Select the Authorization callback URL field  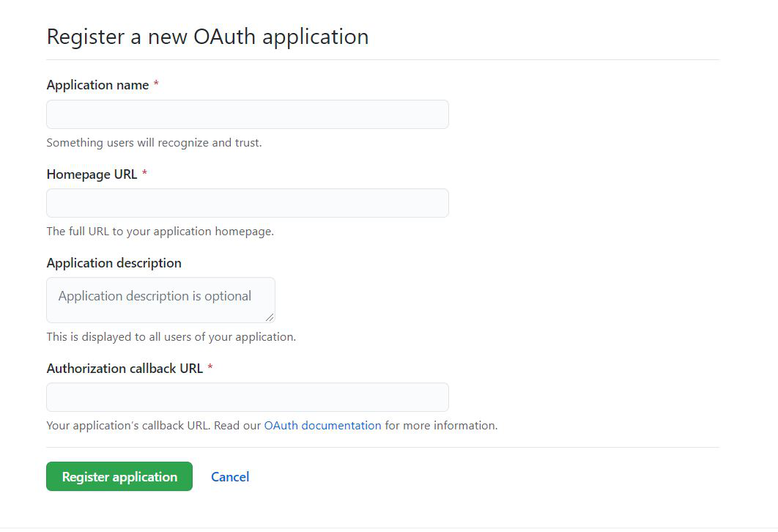(x=248, y=397)
